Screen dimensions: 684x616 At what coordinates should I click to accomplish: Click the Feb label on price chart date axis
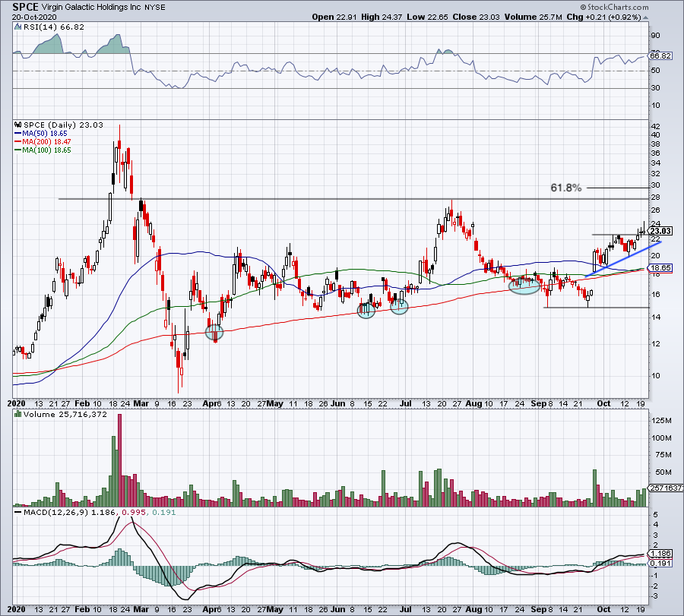(82, 403)
